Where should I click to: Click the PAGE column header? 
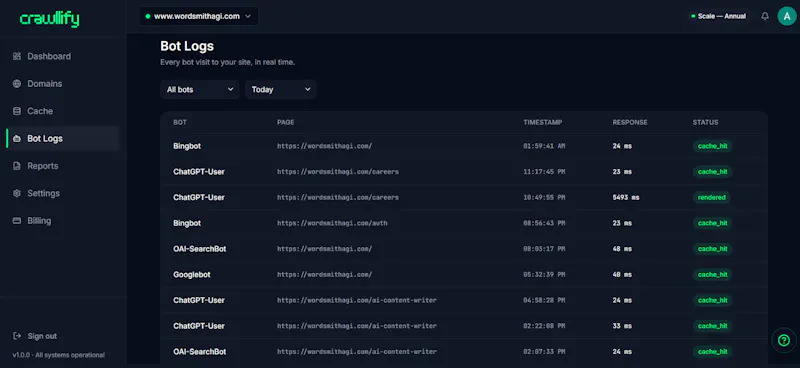pos(286,122)
